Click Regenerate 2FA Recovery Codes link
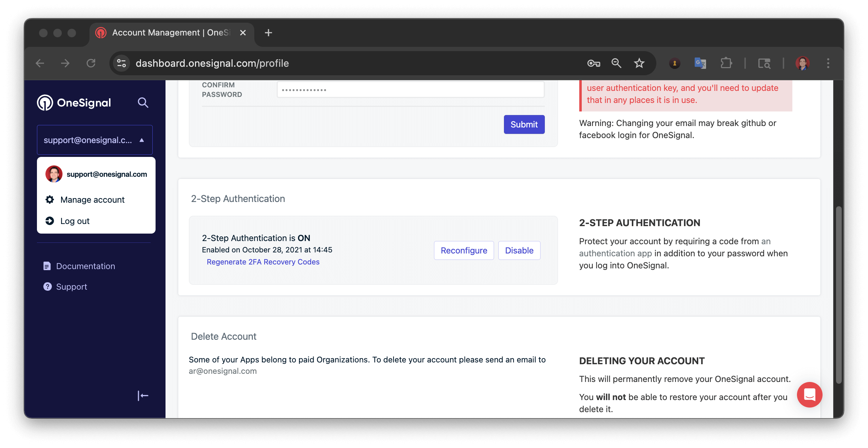Screen dimensions: 868x448 263,262
